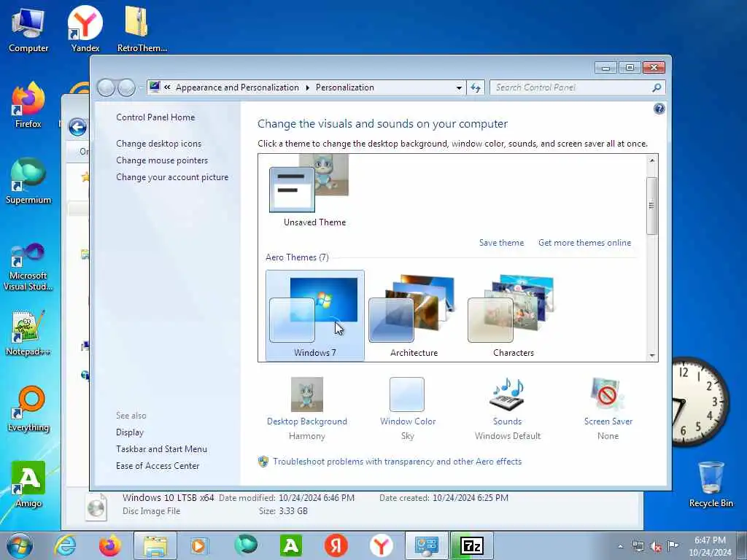Screen dimensions: 747x560
Task: Open Display under See also
Action: (x=130, y=432)
